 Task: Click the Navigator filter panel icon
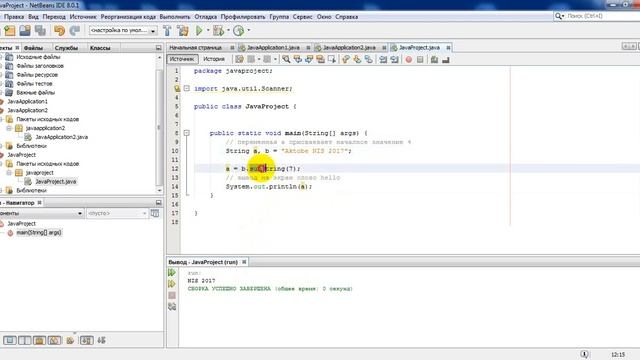pyautogui.click(x=155, y=213)
